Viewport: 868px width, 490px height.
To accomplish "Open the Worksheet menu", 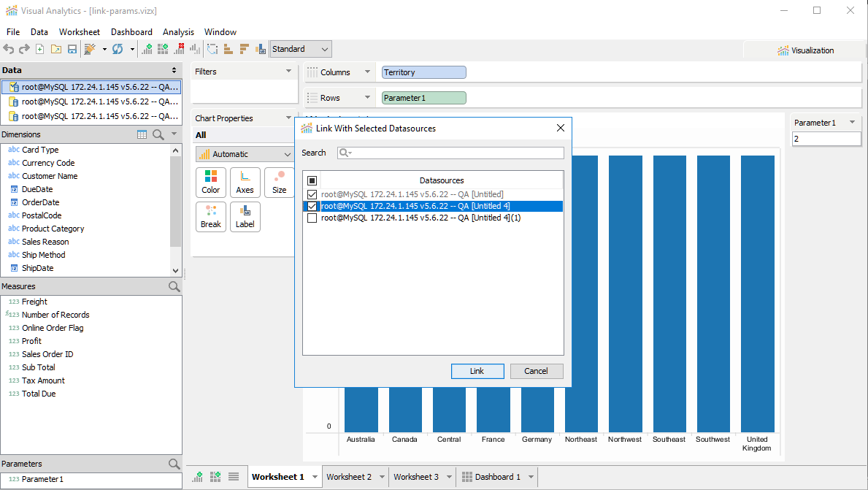I will (x=80, y=32).
